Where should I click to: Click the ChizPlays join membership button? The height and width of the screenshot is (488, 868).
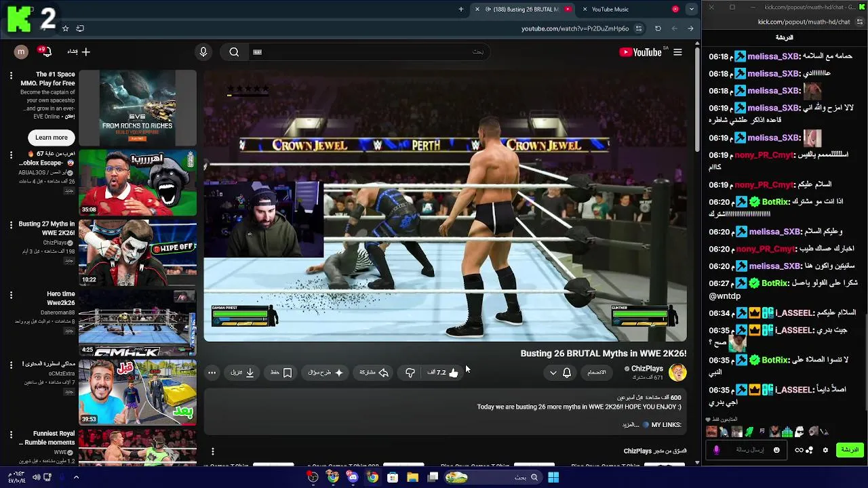597,372
